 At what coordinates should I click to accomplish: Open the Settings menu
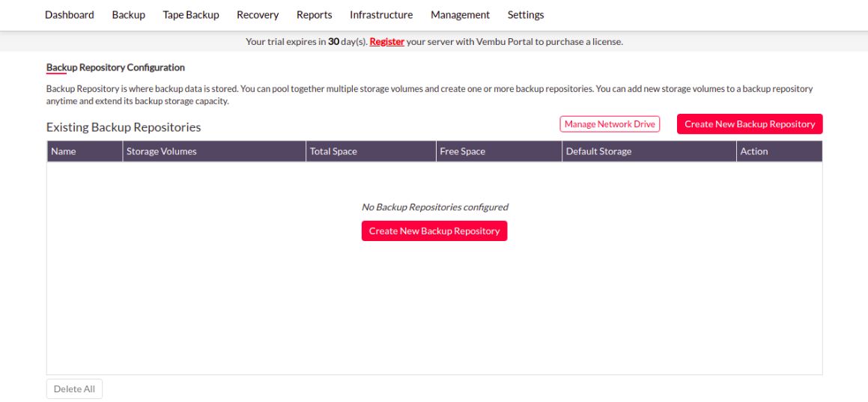(x=526, y=15)
